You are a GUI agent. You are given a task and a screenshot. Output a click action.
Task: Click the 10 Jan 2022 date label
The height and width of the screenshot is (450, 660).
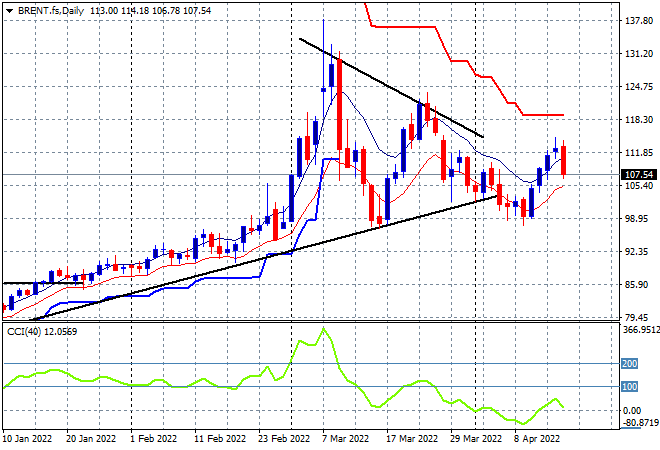(x=27, y=439)
